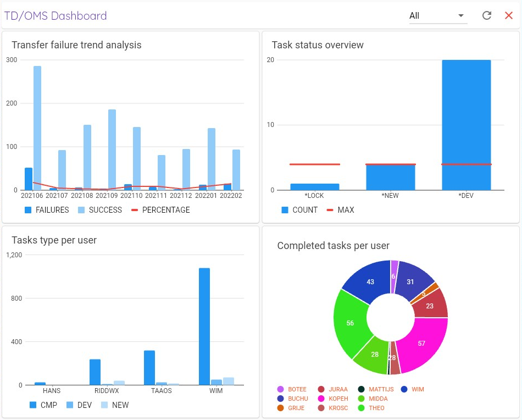The image size is (522, 420).
Task: Click the KOPEH legend entry
Action: (x=333, y=399)
